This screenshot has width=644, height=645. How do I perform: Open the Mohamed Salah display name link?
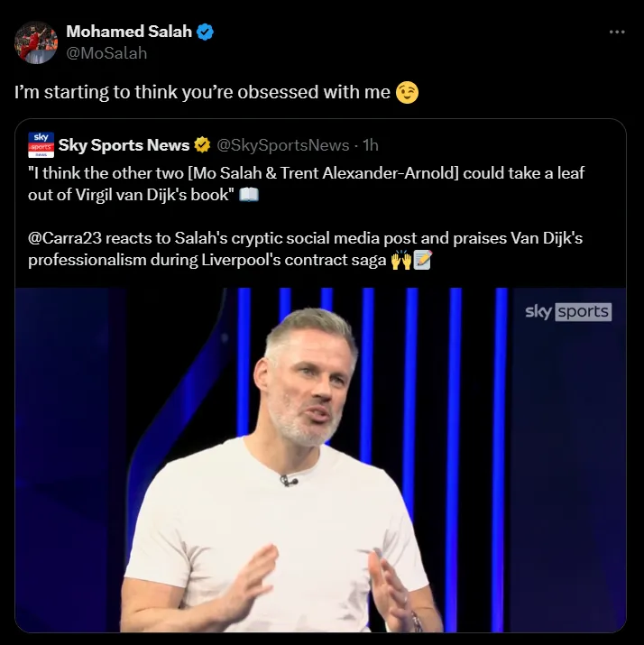coord(129,32)
